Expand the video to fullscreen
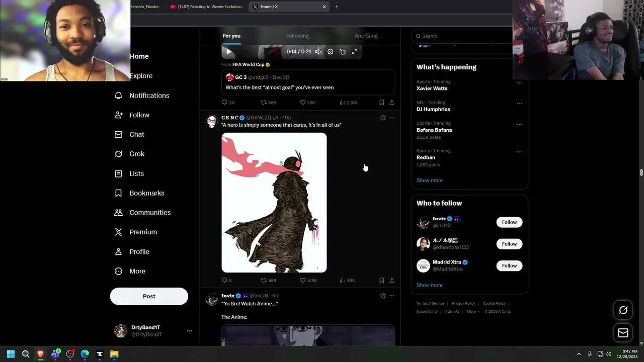The image size is (644, 362). point(355,52)
